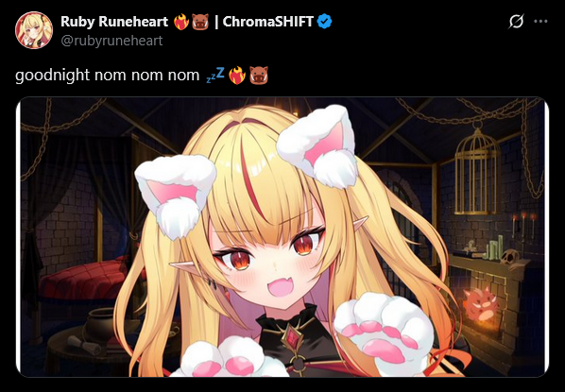Click the fire emoji in the tweet text

tap(237, 76)
